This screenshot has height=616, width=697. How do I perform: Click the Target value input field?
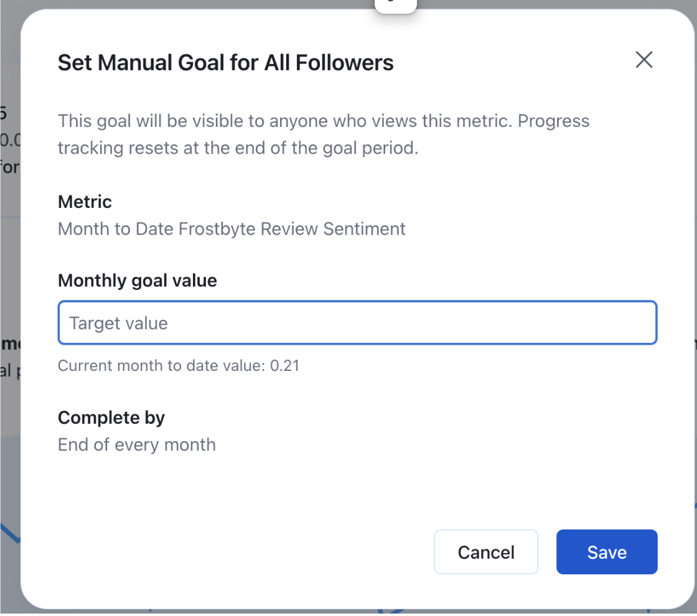pos(357,323)
